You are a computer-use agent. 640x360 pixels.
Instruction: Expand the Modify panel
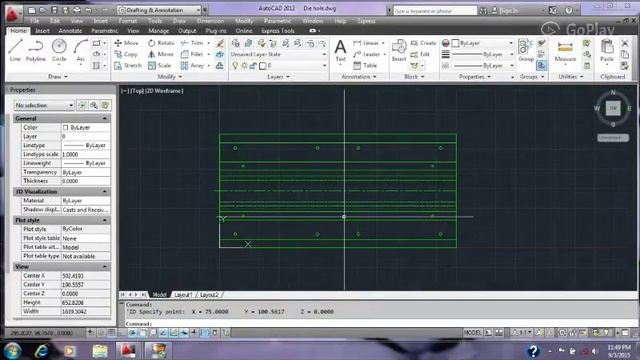[x=169, y=76]
